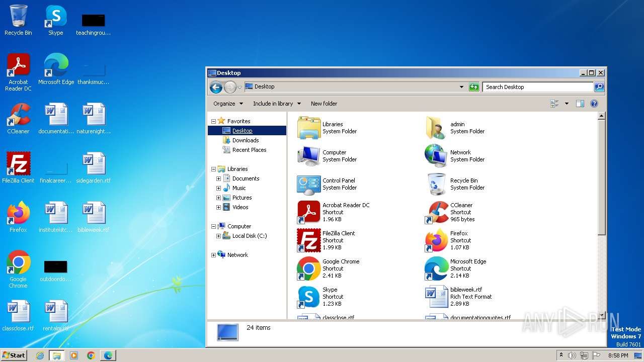Open the Organize menu
This screenshot has width=644, height=362.
coord(228,104)
